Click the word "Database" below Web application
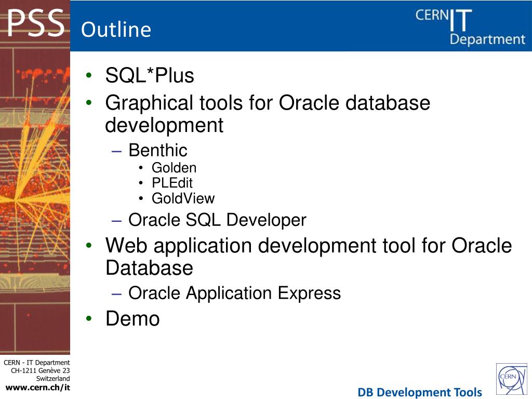 (x=149, y=268)
